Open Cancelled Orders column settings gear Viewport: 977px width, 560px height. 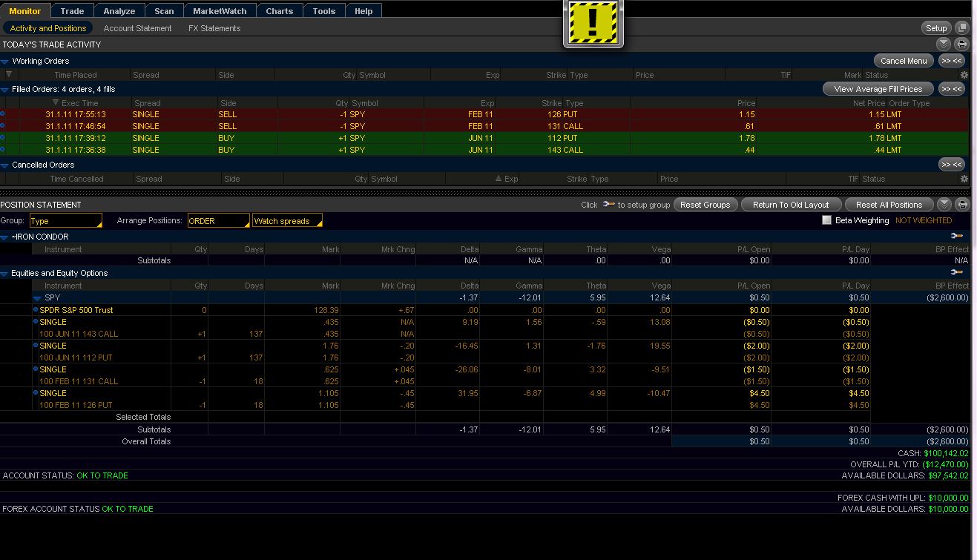[x=964, y=179]
